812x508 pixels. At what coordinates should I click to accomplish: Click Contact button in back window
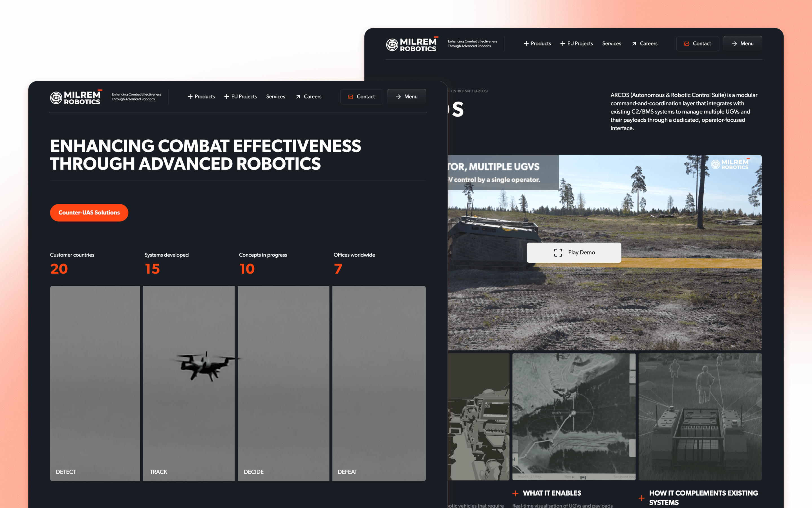click(698, 44)
